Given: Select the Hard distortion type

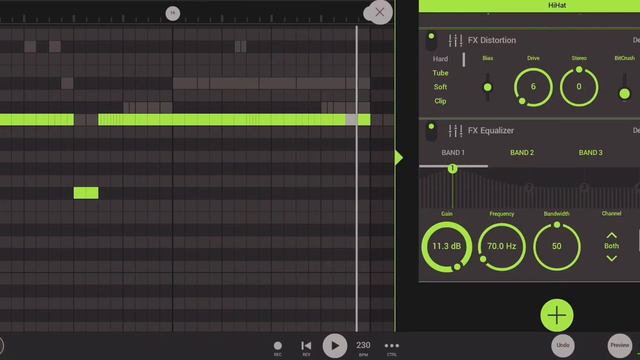Looking at the screenshot, I should tap(440, 59).
